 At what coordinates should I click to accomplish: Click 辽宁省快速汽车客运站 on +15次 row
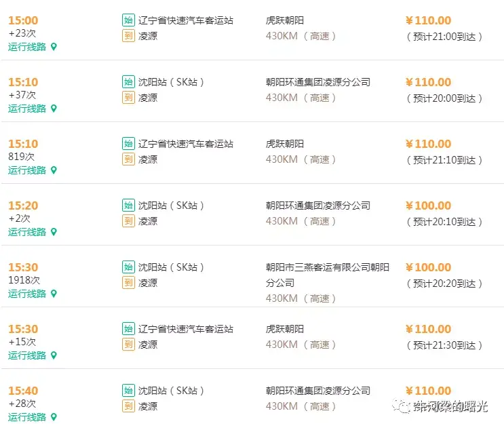click(186, 329)
